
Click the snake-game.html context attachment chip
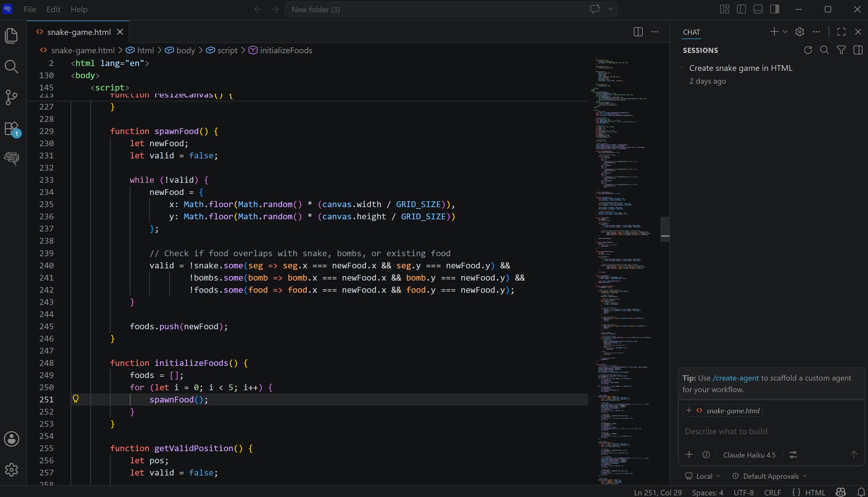723,410
